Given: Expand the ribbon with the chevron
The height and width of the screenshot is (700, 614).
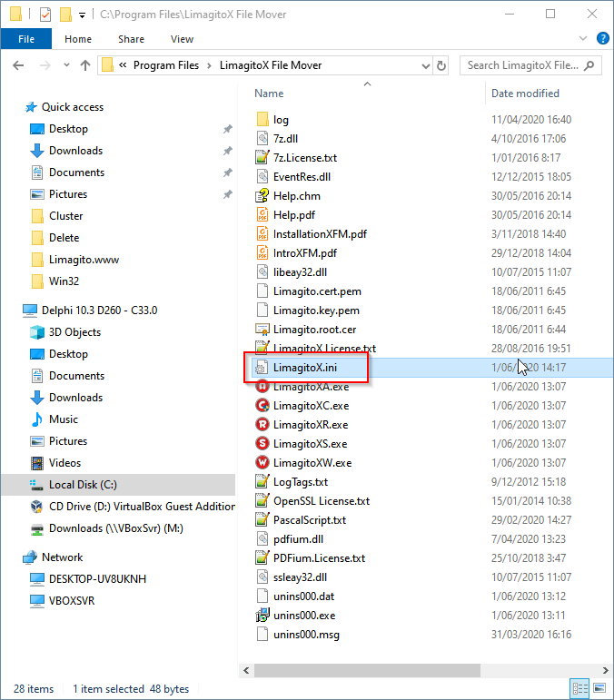Looking at the screenshot, I should pyautogui.click(x=583, y=38).
